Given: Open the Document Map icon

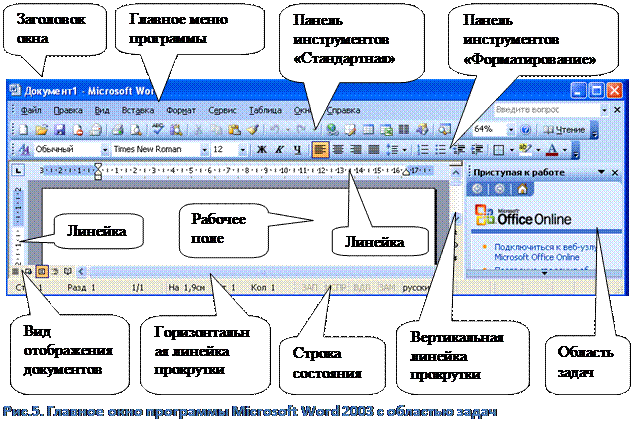Looking at the screenshot, I should pos(444,130).
